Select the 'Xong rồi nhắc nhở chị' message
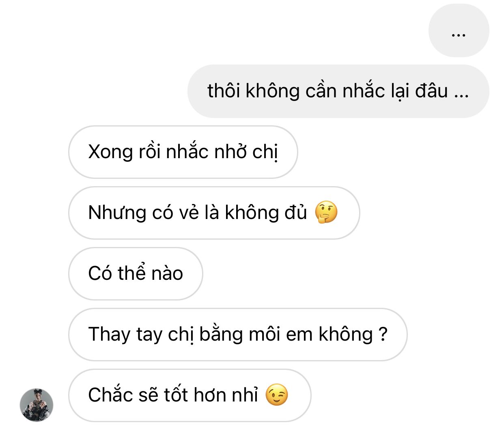The height and width of the screenshot is (425, 504). point(183,152)
